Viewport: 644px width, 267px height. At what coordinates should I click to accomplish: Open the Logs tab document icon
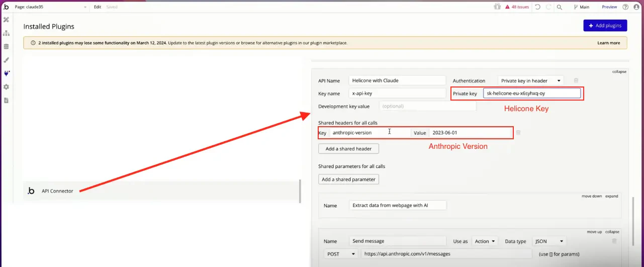6,100
